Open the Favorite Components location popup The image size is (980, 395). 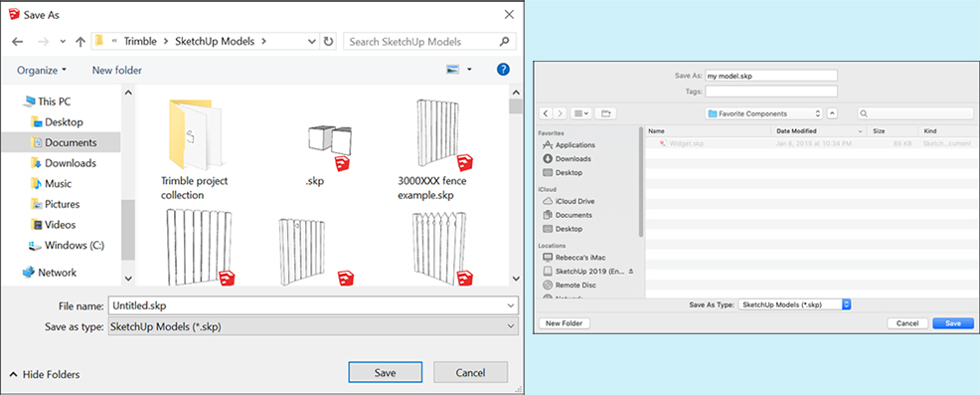763,113
